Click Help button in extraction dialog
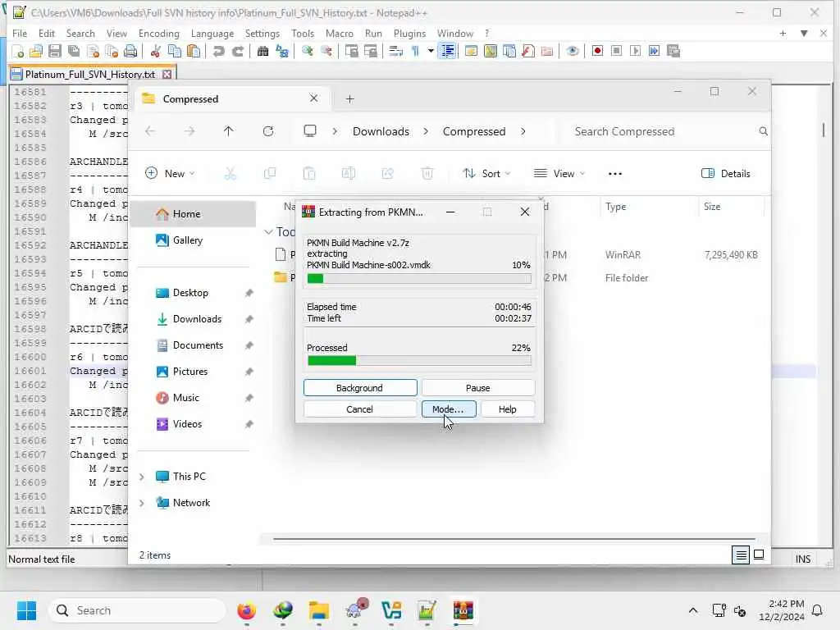 coord(507,409)
